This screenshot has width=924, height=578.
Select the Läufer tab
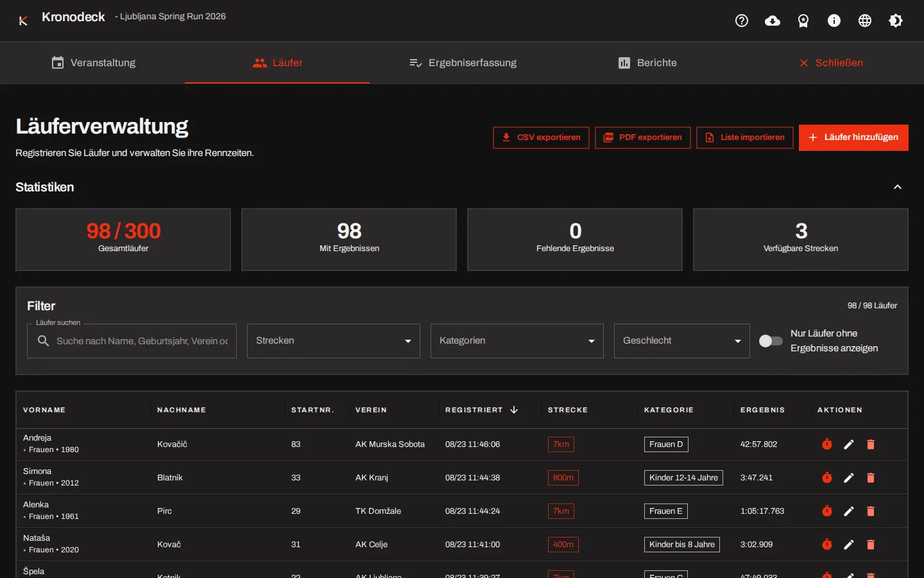coord(277,63)
